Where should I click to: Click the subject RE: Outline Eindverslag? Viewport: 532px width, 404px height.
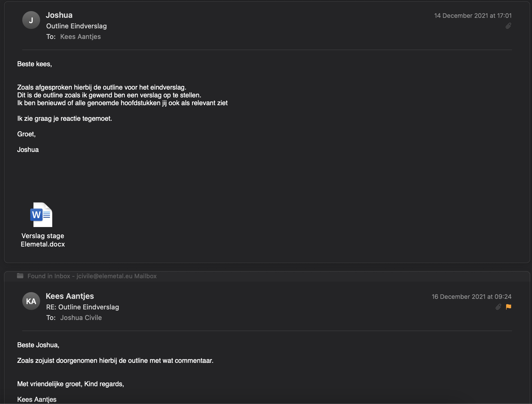pyautogui.click(x=83, y=307)
